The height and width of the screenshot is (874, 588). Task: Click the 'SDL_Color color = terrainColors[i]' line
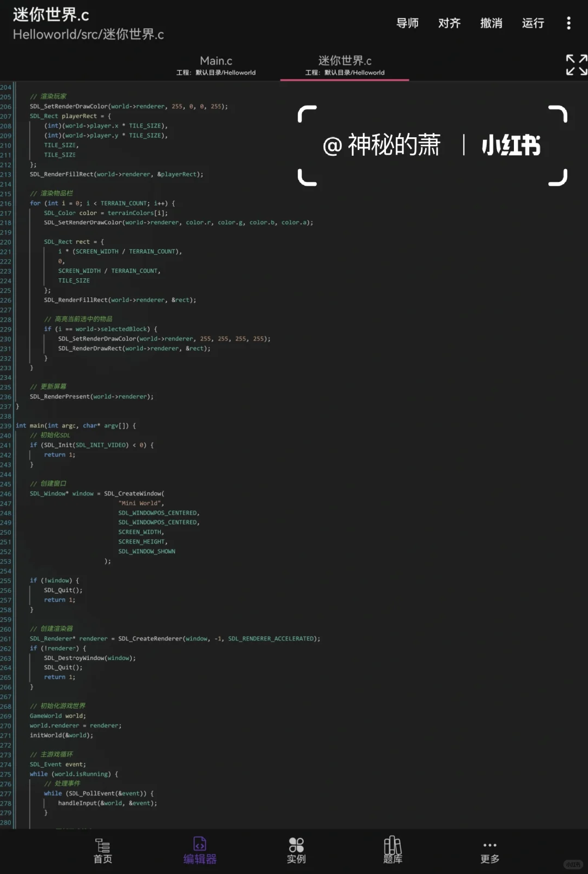tap(106, 213)
